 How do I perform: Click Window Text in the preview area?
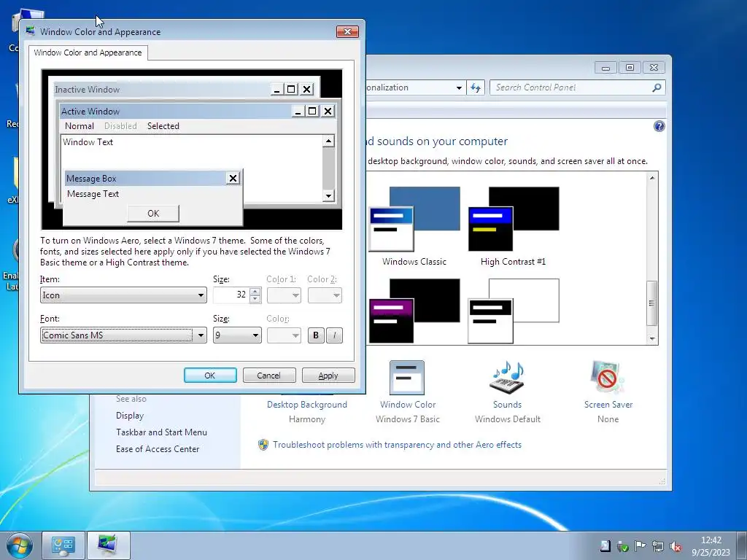[88, 142]
